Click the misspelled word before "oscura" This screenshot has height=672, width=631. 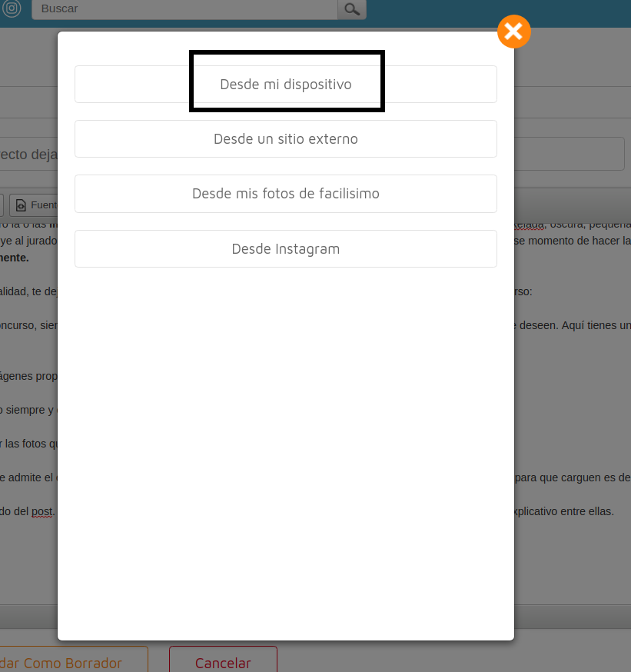pyautogui.click(x=529, y=225)
